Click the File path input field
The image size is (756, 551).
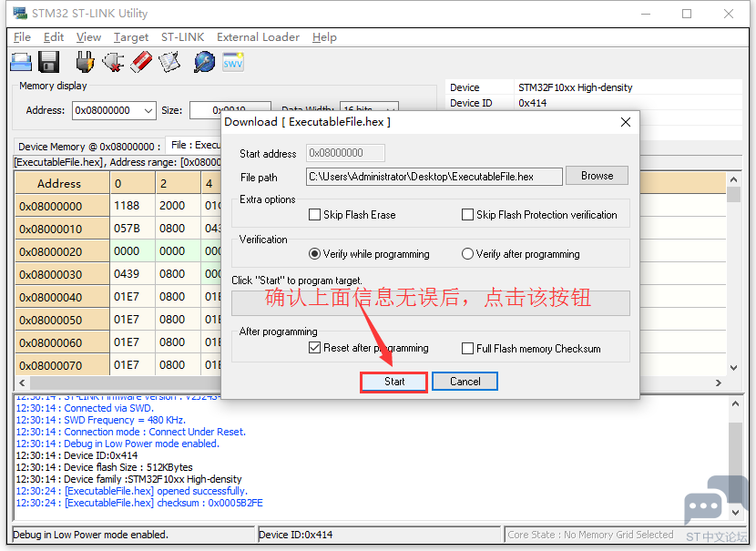point(434,177)
